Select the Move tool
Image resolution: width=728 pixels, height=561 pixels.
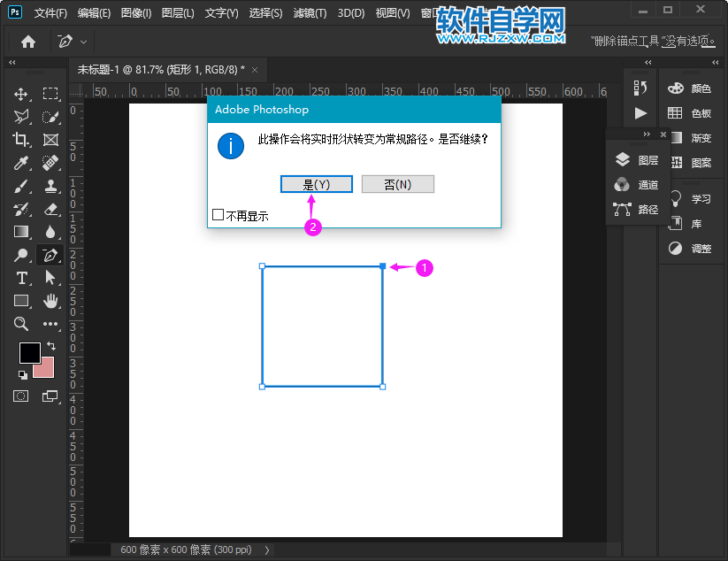[x=21, y=94]
